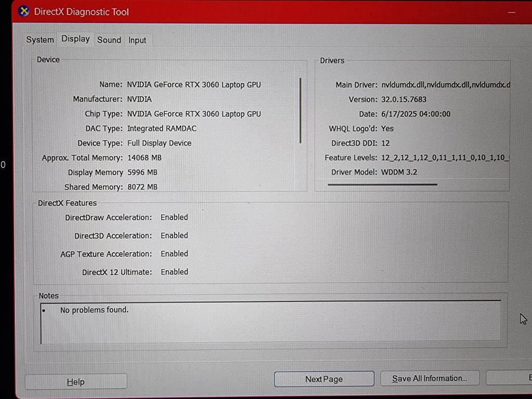Click the Device panel vertical scrollbar
The height and width of the screenshot is (399, 532).
pyautogui.click(x=300, y=111)
